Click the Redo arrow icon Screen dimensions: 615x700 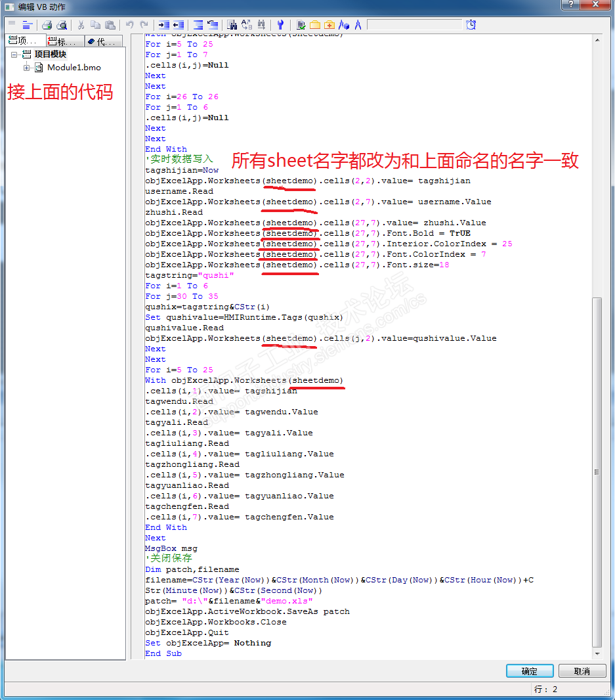pos(144,24)
